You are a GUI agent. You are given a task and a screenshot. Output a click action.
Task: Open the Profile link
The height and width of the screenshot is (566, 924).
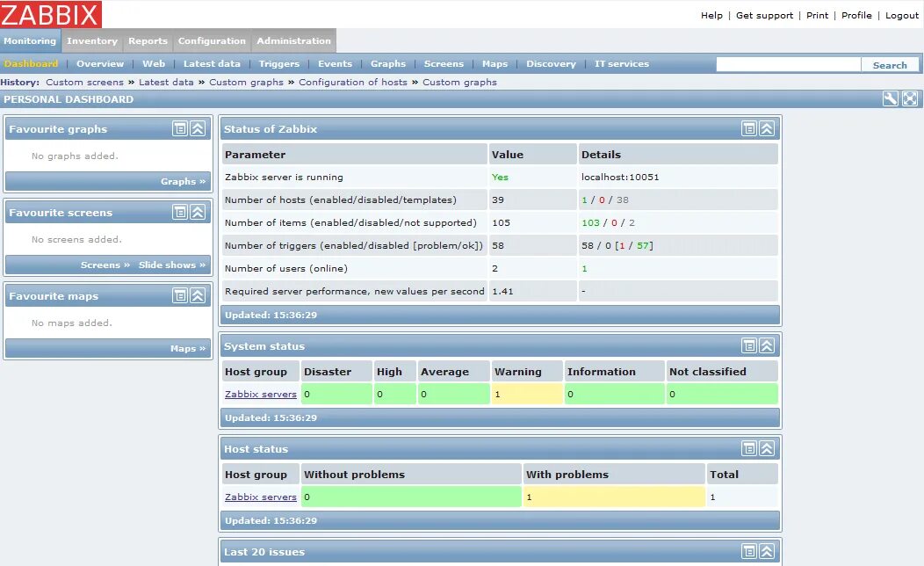(857, 15)
